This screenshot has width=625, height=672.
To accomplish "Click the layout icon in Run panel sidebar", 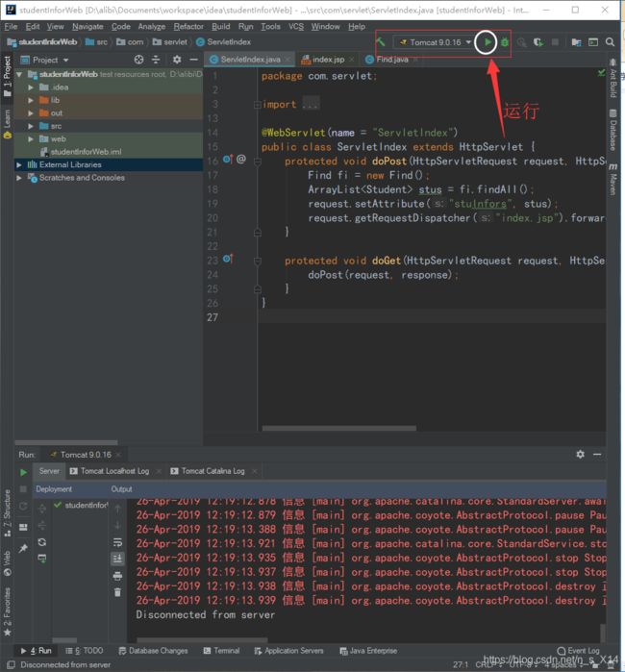I will [23, 527].
